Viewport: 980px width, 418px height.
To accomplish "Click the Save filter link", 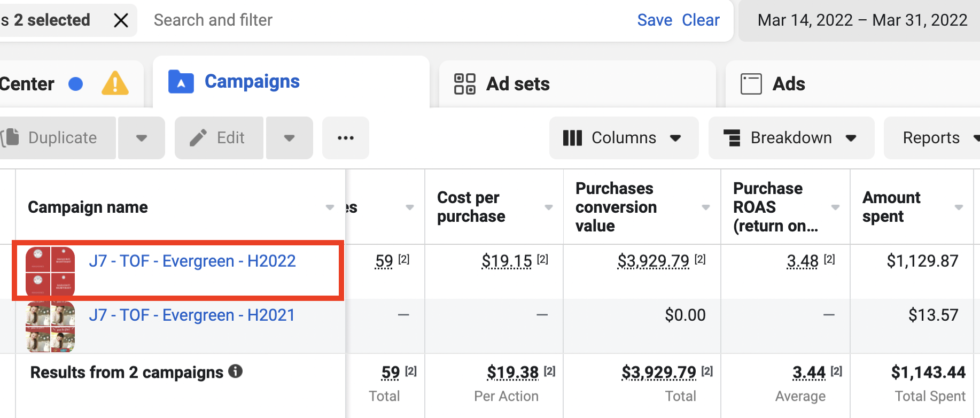I will (655, 20).
